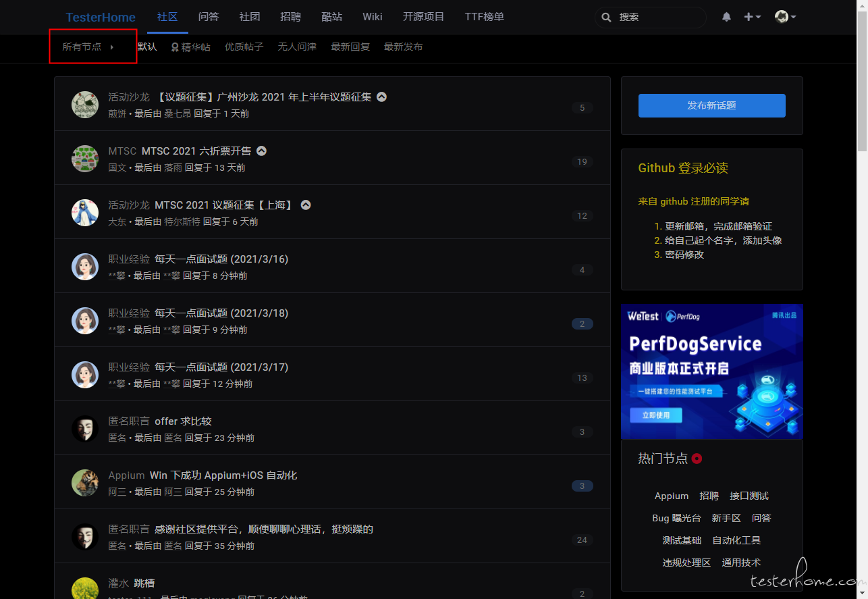Image resolution: width=868 pixels, height=599 pixels.
Task: Click the page vertical scrollbar thumb
Action: tap(862, 80)
